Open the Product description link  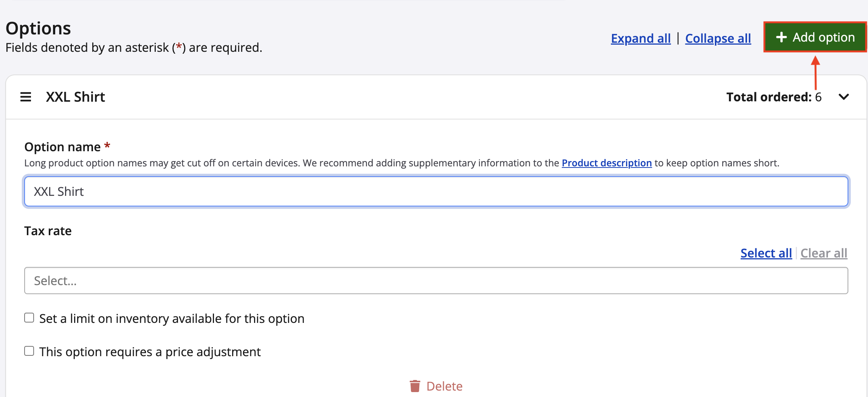[x=606, y=163]
